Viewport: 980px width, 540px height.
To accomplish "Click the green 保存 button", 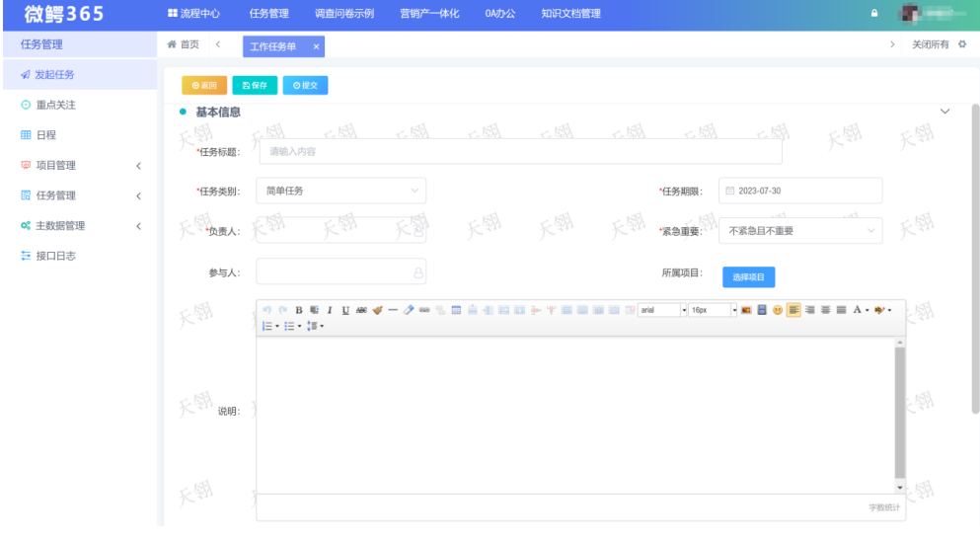I will click(255, 86).
